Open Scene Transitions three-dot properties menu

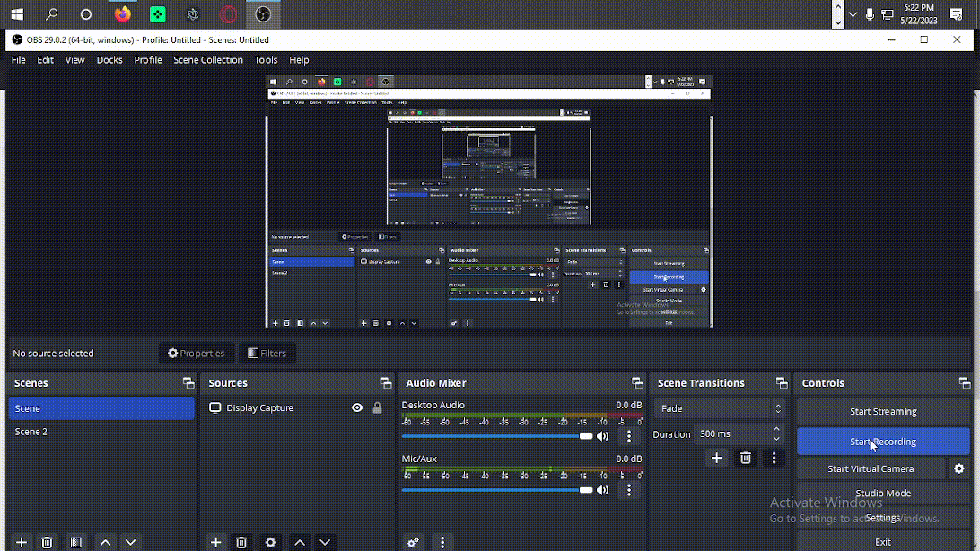click(x=774, y=458)
